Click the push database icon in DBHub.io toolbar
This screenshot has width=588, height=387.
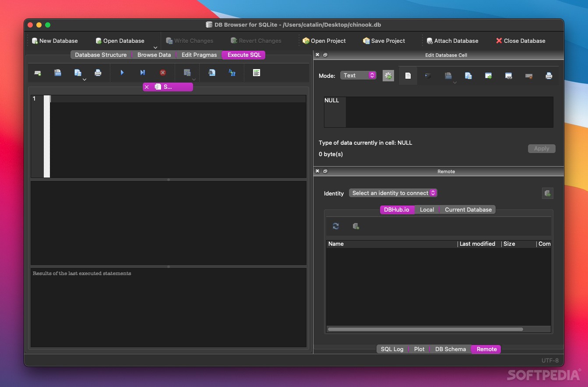click(x=356, y=226)
